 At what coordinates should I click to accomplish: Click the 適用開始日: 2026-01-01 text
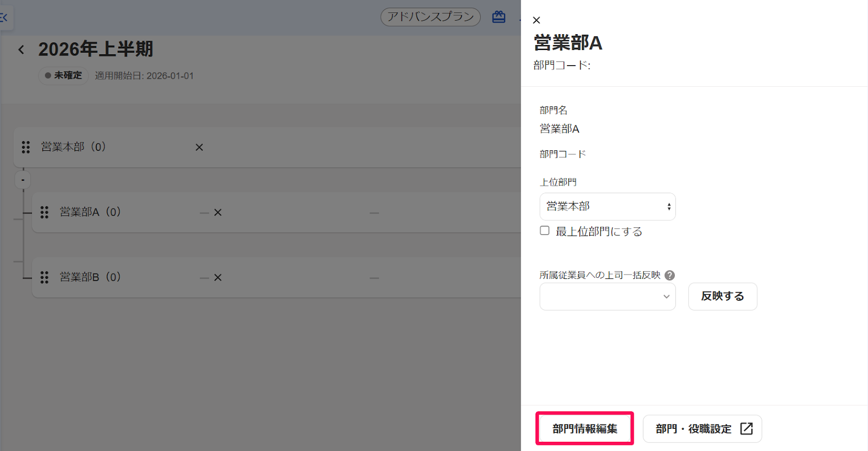(144, 76)
